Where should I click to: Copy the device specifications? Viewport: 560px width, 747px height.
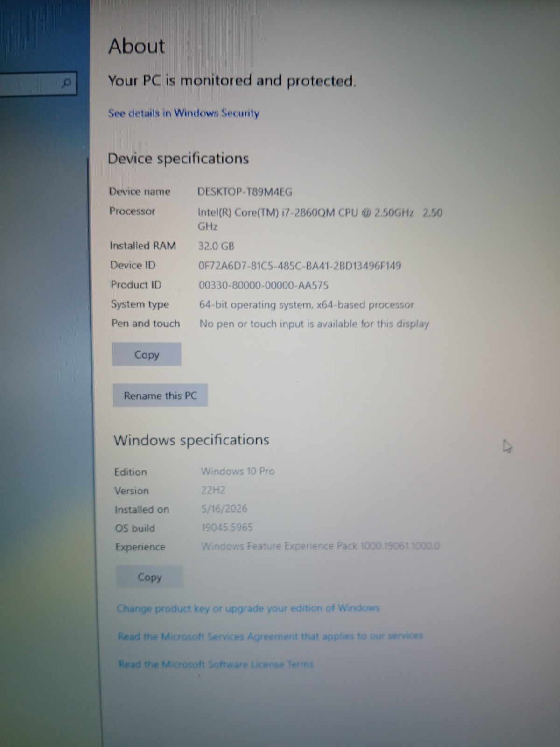pyautogui.click(x=147, y=354)
